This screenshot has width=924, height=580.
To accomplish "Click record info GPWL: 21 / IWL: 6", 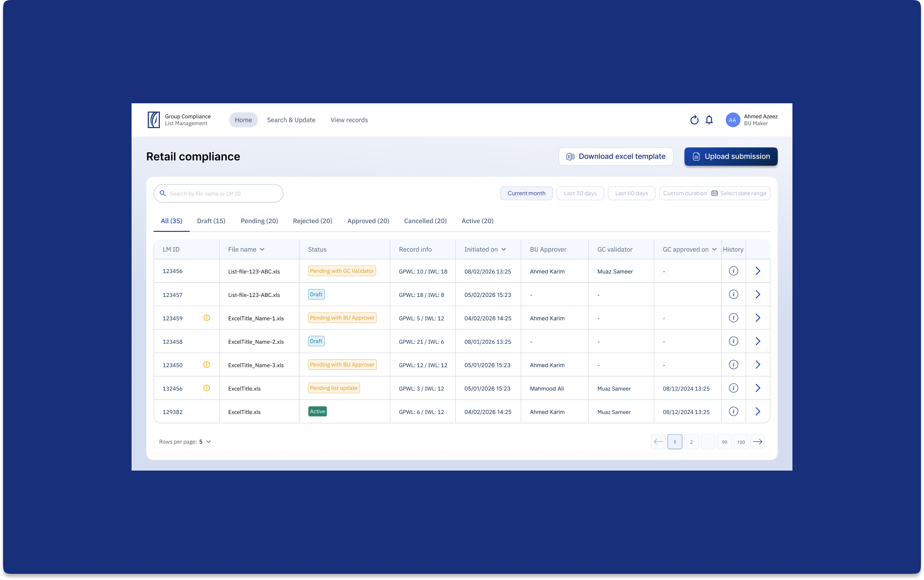I will [421, 342].
